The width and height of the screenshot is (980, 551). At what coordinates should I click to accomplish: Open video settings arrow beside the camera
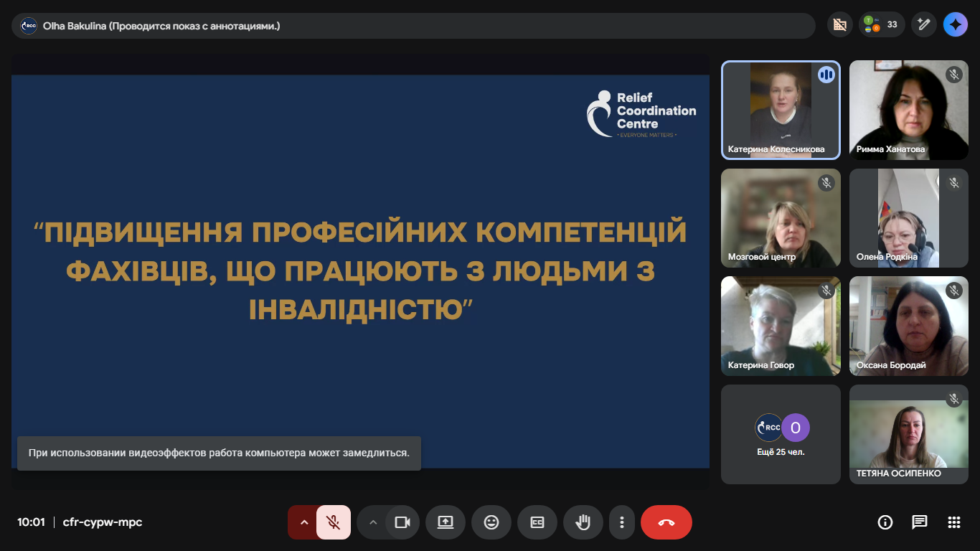(x=372, y=522)
